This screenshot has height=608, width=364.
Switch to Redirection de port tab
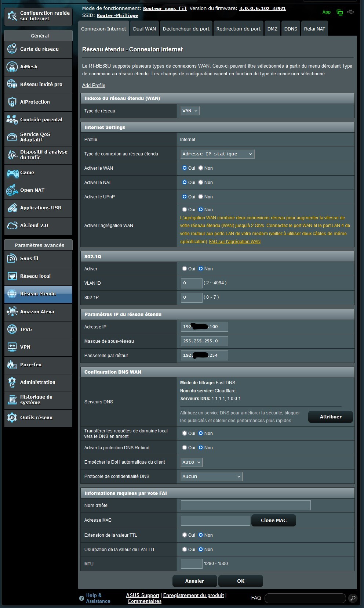[239, 29]
